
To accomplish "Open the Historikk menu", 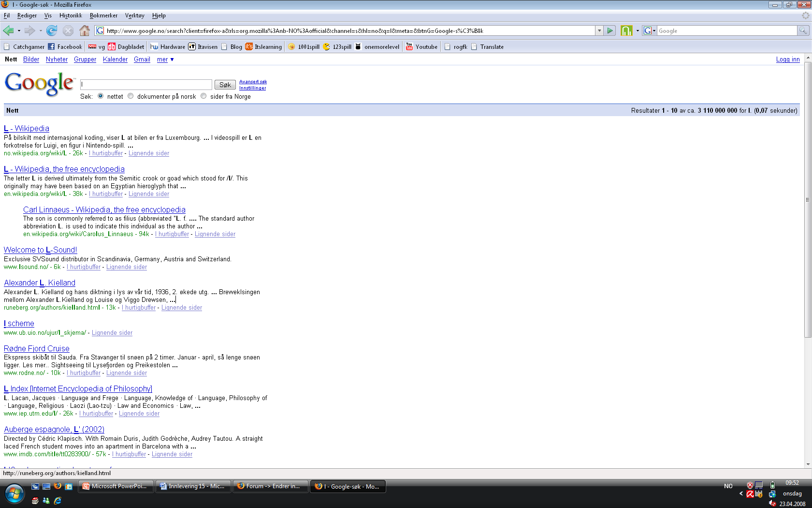I will point(71,15).
